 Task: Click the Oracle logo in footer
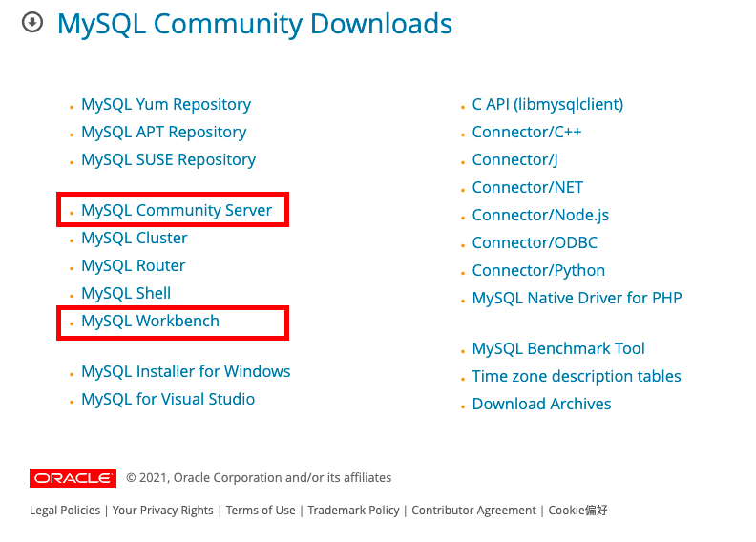click(x=73, y=478)
